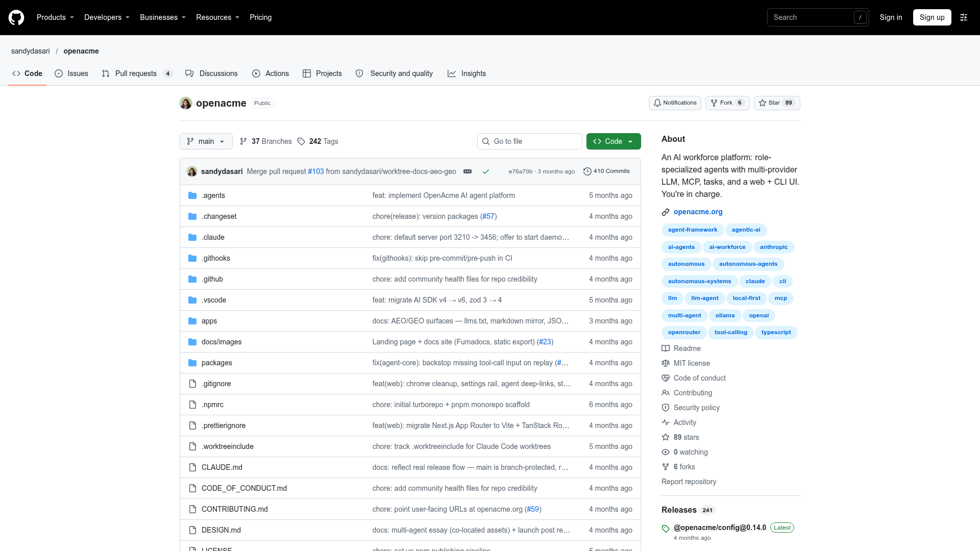Go to the Actions tab

coord(271,73)
